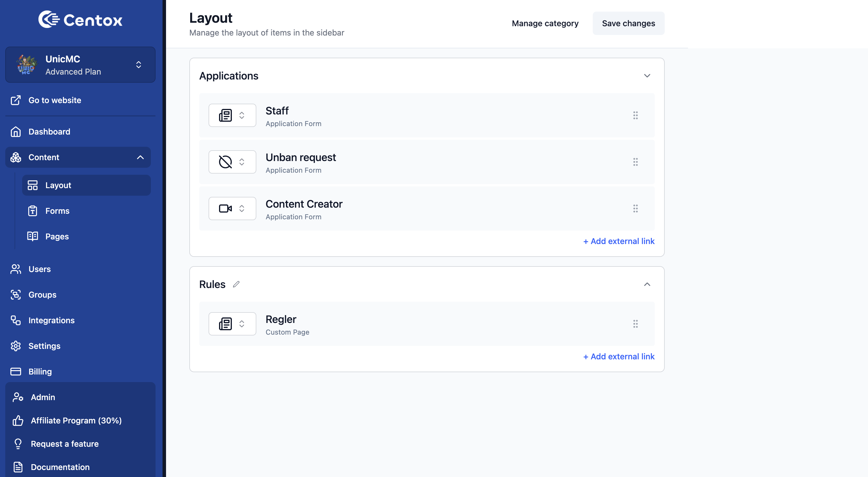The image size is (868, 477).
Task: Click the drag handle on Unban request row
Action: (x=635, y=162)
